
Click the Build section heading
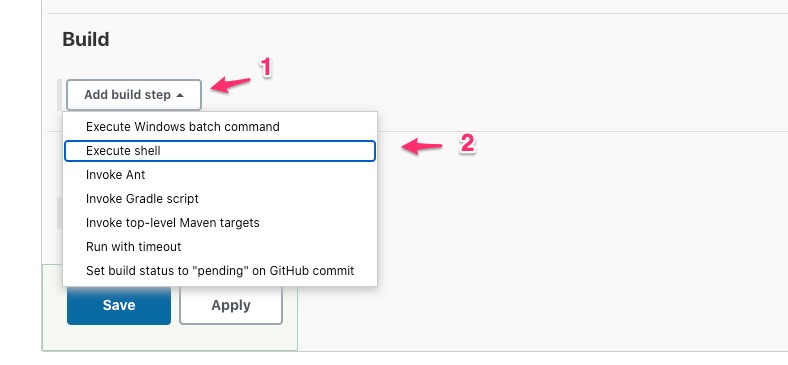click(x=86, y=39)
